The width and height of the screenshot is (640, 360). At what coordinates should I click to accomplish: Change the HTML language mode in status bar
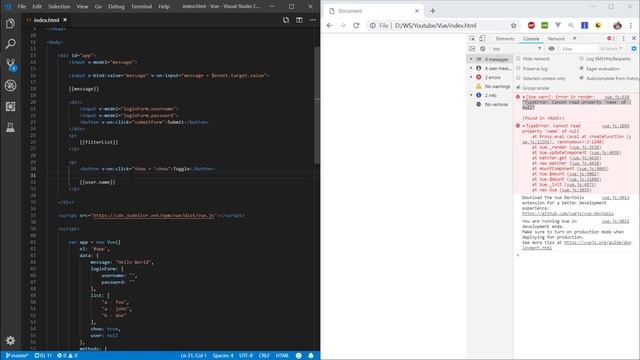[282, 356]
